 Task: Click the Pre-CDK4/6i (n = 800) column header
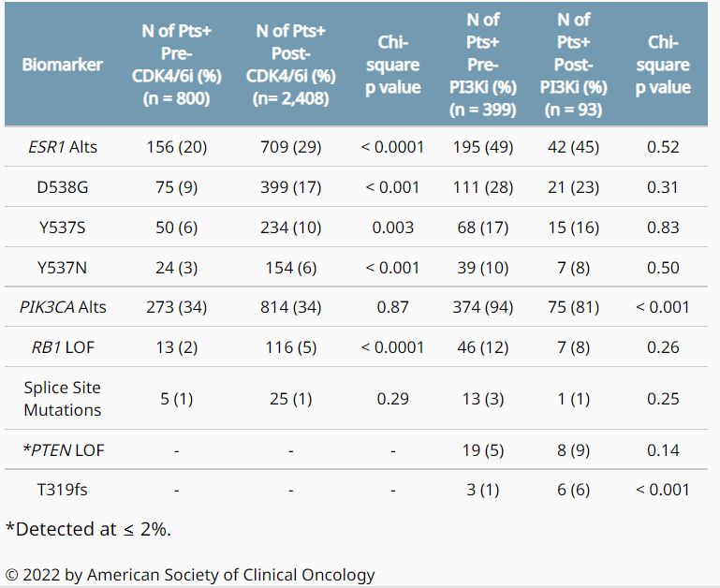(x=177, y=65)
